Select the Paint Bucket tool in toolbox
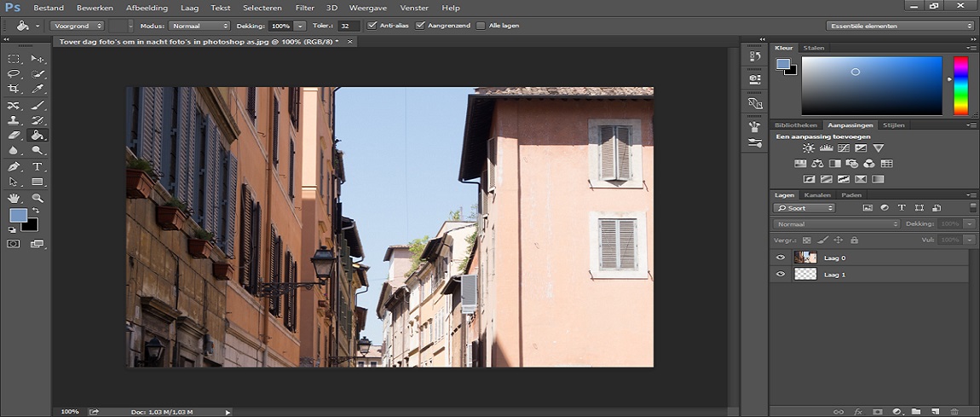Viewport: 980px width, 417px height. pos(37,135)
